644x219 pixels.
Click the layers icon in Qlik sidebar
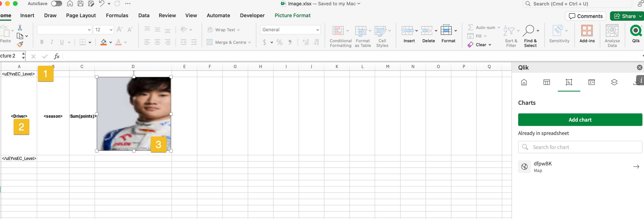[x=614, y=82]
